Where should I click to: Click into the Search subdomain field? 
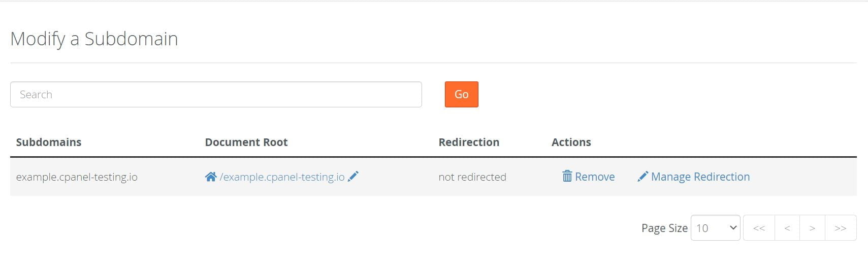click(x=216, y=95)
